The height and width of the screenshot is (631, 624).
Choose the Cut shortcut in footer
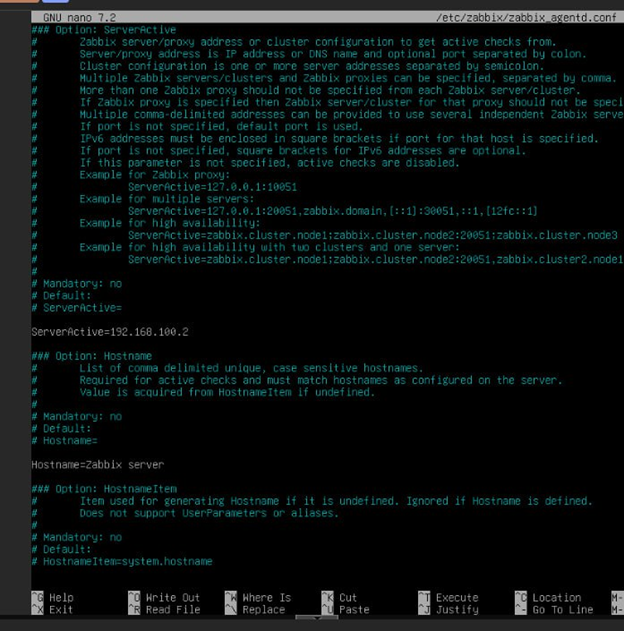[347, 597]
